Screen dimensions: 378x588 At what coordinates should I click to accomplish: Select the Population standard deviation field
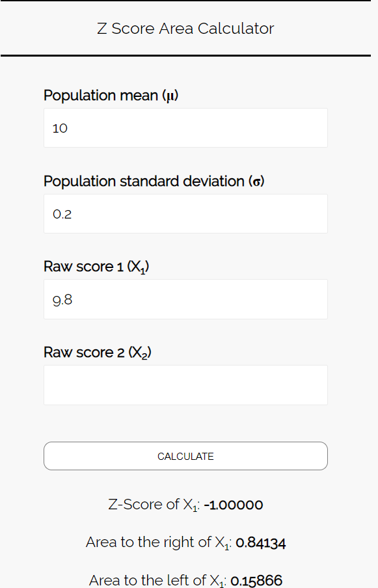pos(185,213)
